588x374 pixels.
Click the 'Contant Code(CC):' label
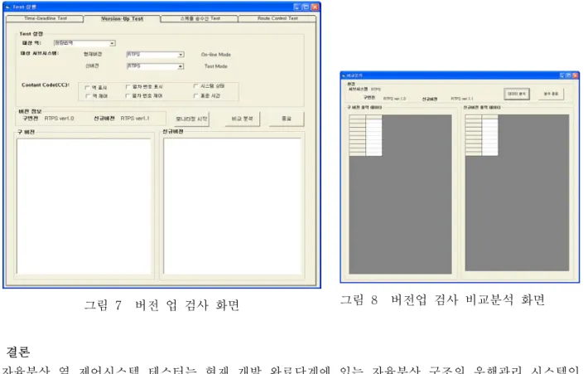click(x=46, y=85)
